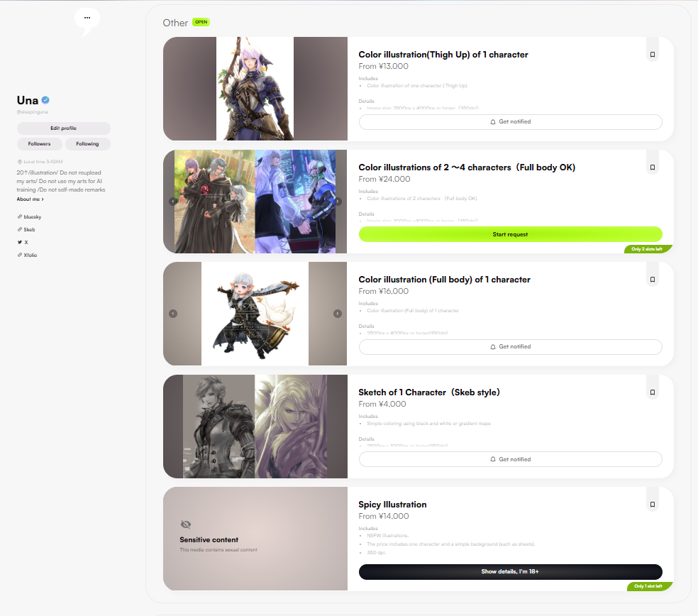This screenshot has height=616, width=698.
Task: Click the speech bubble avatar icon
Action: tap(87, 20)
